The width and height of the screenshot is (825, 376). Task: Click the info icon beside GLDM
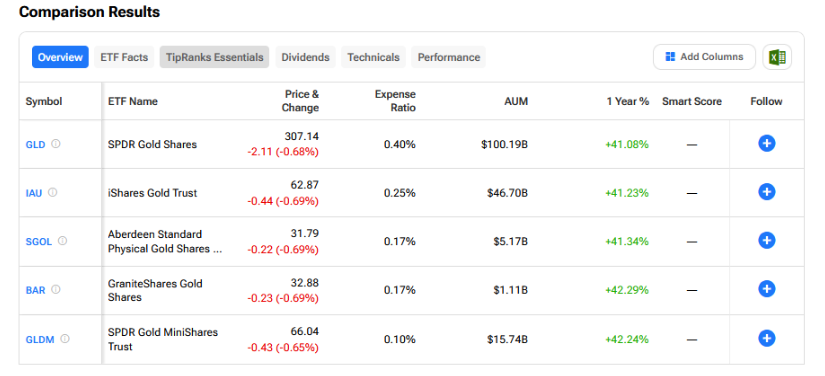[65, 339]
